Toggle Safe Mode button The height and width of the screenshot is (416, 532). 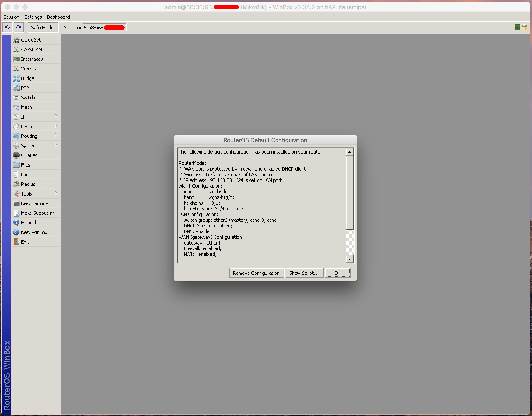(42, 28)
